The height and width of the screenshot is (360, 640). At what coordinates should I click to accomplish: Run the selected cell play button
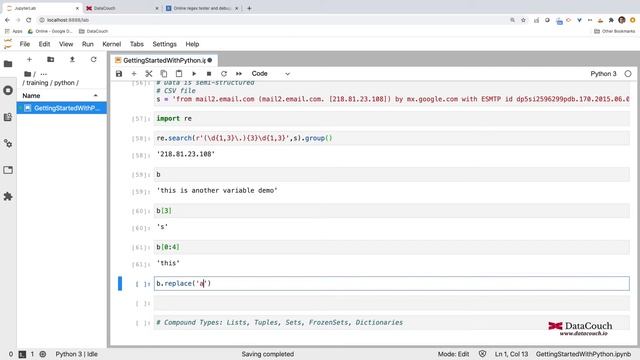(194, 74)
